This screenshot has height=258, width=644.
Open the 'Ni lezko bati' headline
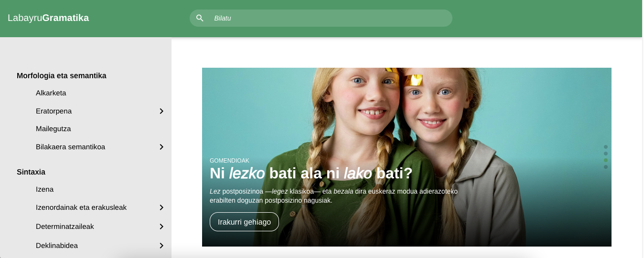[311, 174]
